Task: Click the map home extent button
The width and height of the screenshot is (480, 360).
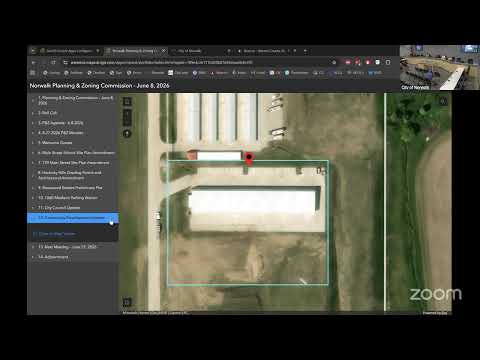Action: click(x=127, y=101)
